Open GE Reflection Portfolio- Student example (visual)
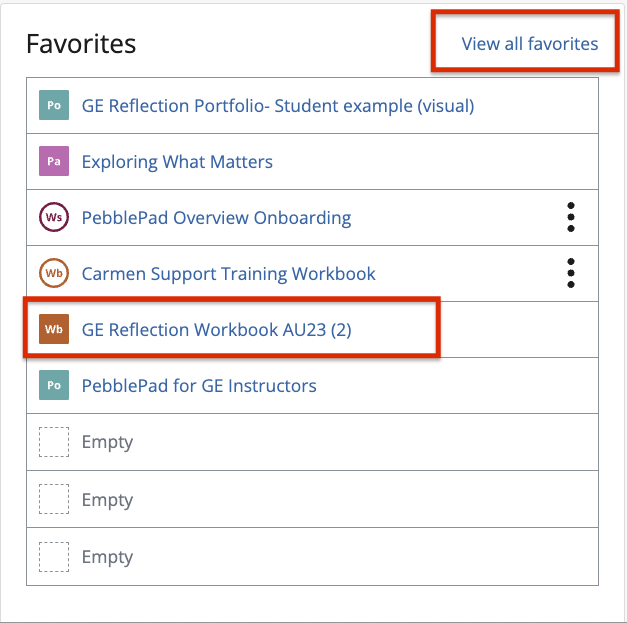This screenshot has height=623, width=627. click(278, 106)
